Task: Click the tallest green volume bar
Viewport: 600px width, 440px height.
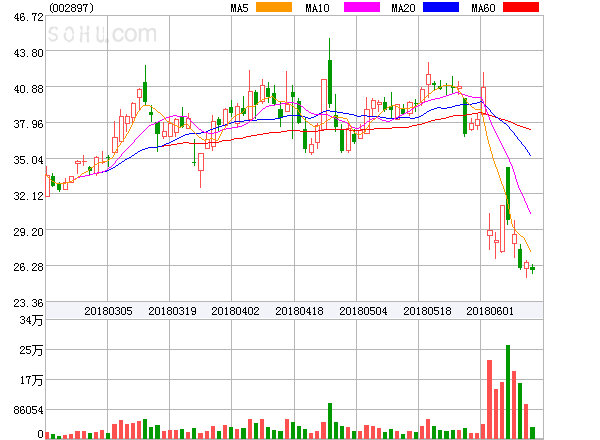Action: [508, 392]
